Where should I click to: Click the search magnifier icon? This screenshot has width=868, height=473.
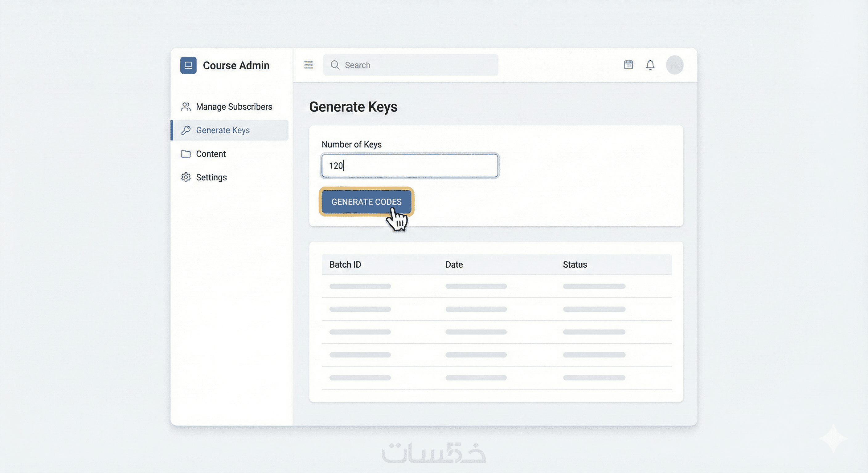pyautogui.click(x=335, y=65)
